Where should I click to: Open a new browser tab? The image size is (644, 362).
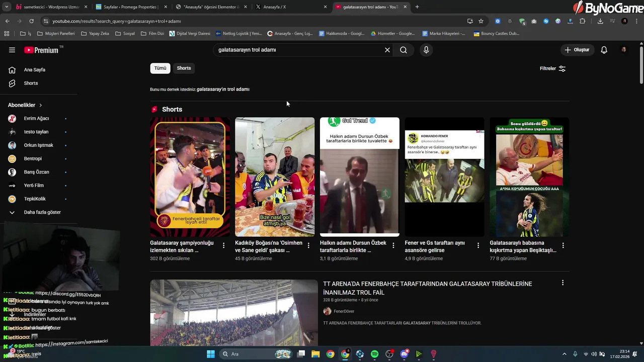point(417,7)
